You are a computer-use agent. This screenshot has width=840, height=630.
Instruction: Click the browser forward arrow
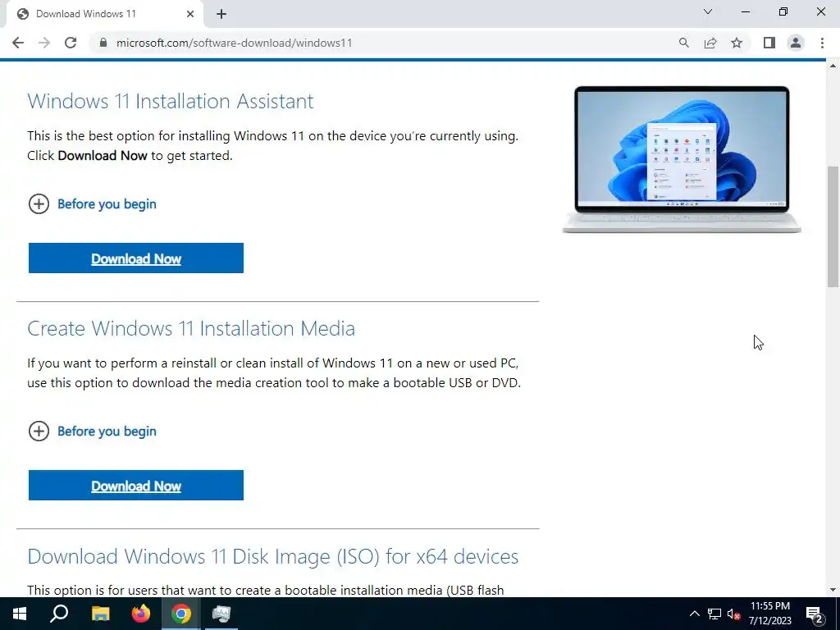click(44, 43)
